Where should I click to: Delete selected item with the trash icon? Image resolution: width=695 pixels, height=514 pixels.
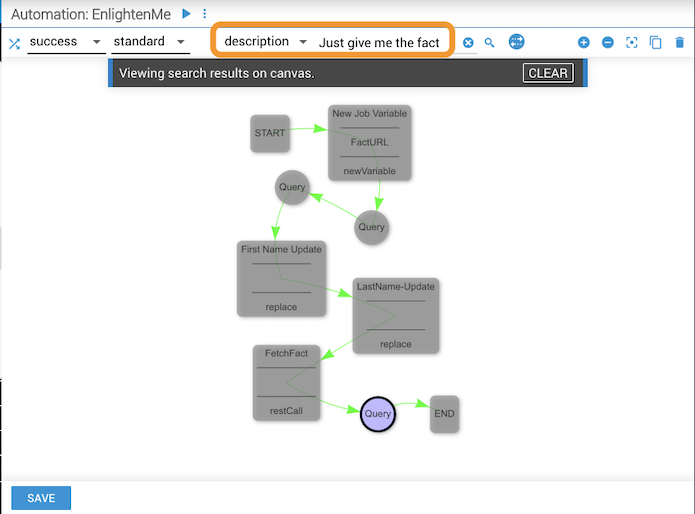(x=679, y=43)
